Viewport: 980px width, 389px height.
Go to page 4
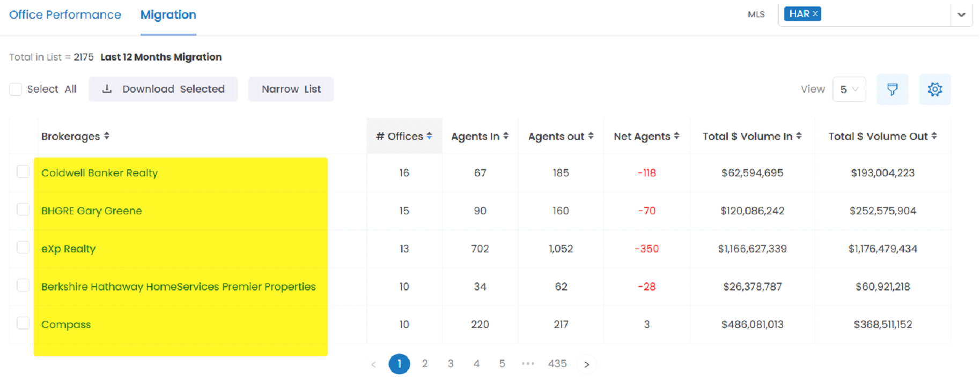476,364
